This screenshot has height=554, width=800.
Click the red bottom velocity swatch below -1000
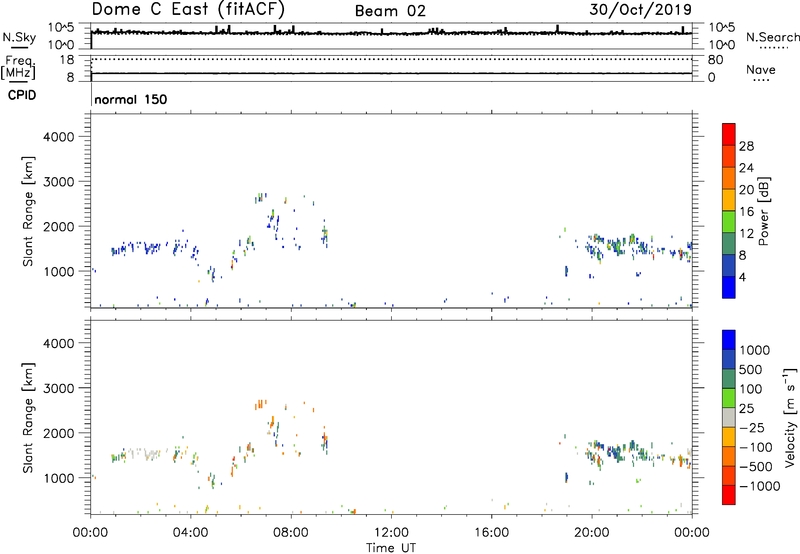pos(729,495)
